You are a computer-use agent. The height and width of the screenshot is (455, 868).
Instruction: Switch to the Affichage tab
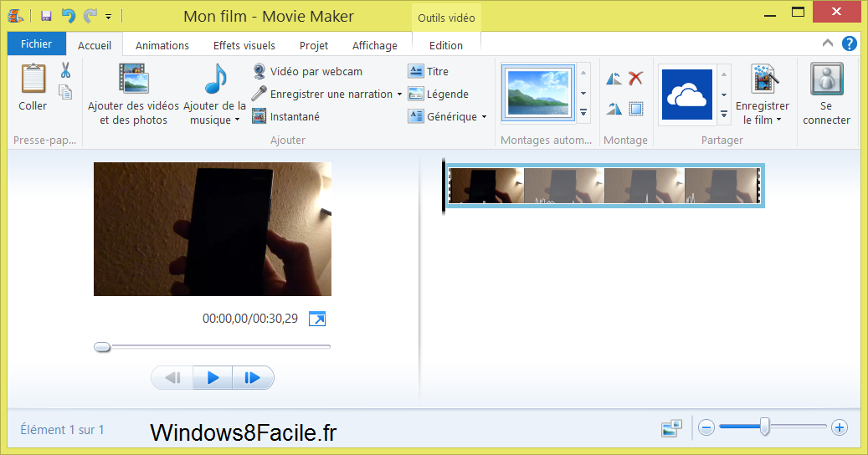(x=375, y=45)
